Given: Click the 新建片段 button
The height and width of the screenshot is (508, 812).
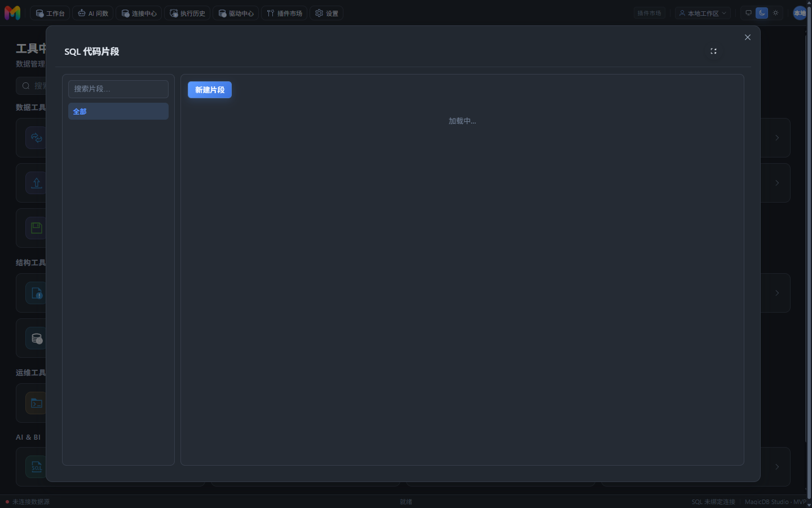Looking at the screenshot, I should click(210, 90).
